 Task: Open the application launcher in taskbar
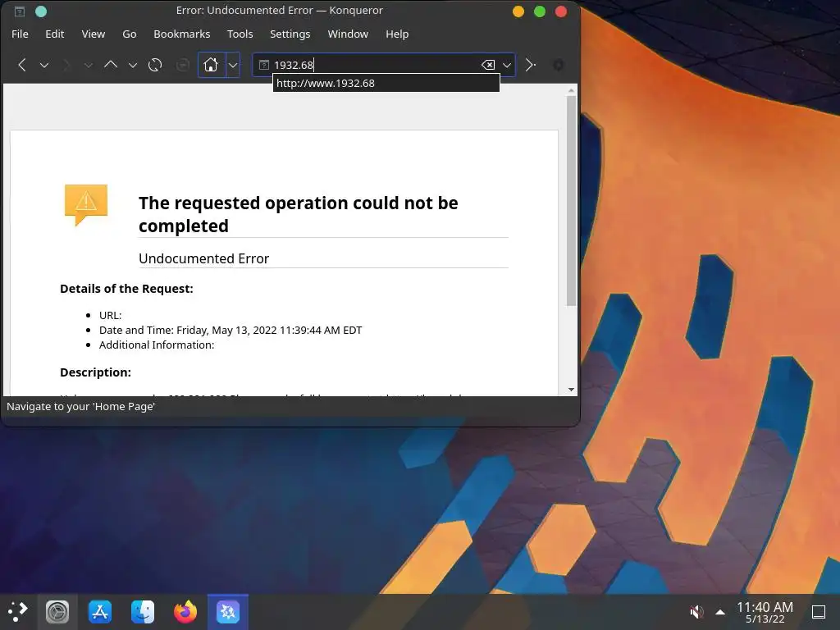pyautogui.click(x=18, y=611)
